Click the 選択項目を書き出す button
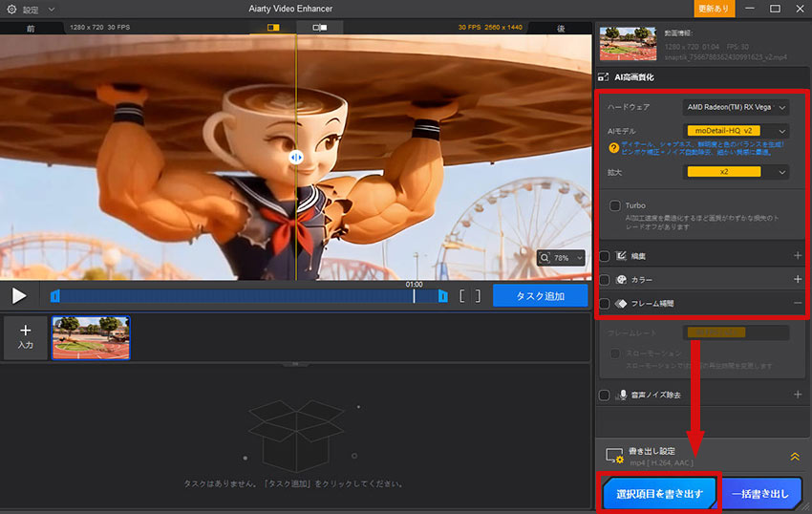Viewport: 812px width, 514px height. 659,493
